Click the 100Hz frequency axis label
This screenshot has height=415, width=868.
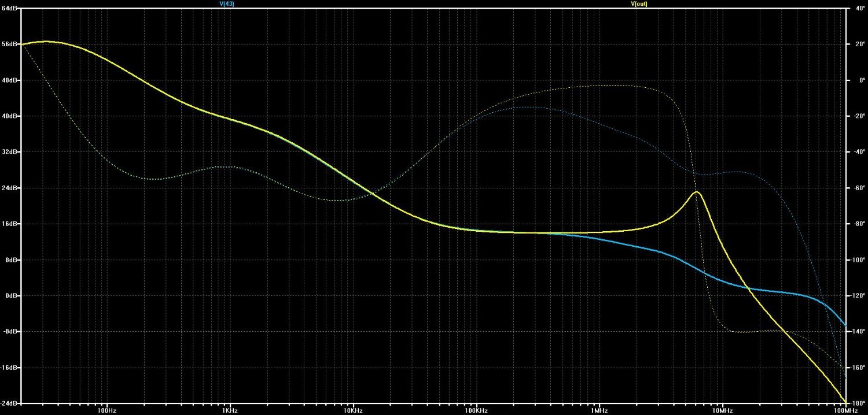(107, 410)
